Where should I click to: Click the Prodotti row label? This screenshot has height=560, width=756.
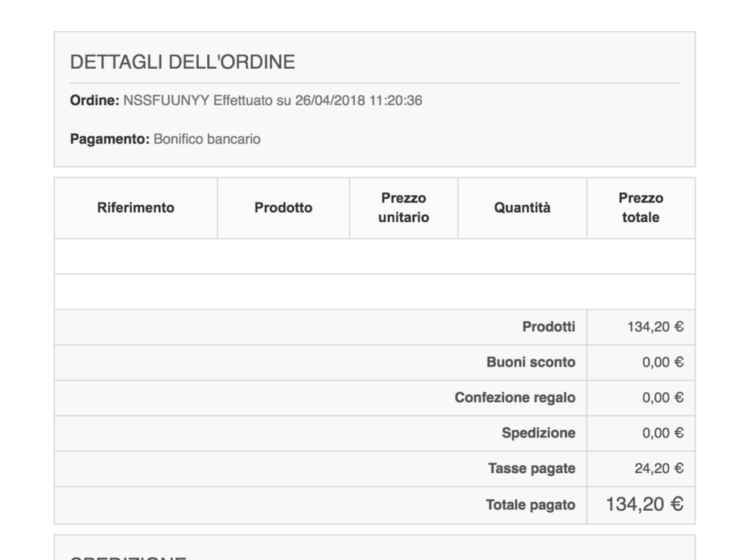(551, 327)
